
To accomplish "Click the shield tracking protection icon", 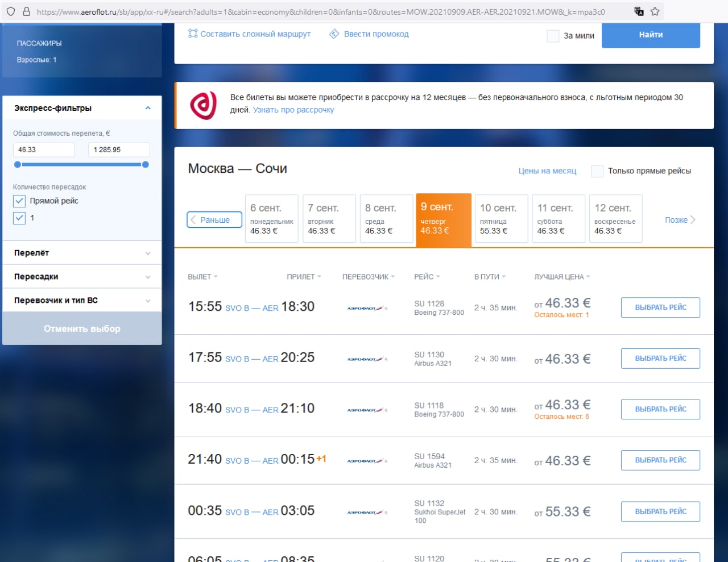I will coord(11,11).
